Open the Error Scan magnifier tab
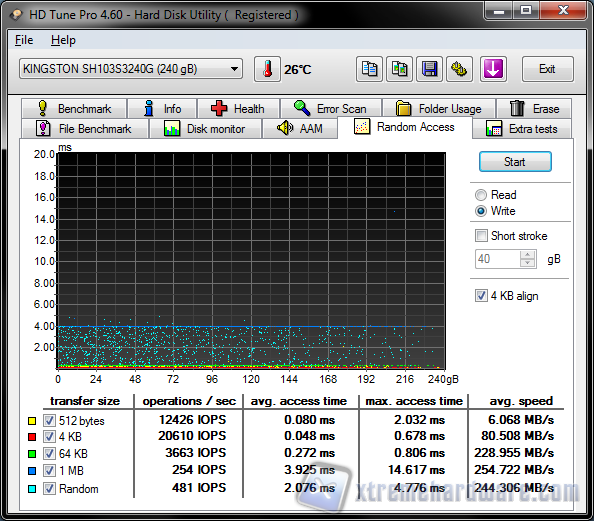This screenshot has width=594, height=521. [331, 109]
